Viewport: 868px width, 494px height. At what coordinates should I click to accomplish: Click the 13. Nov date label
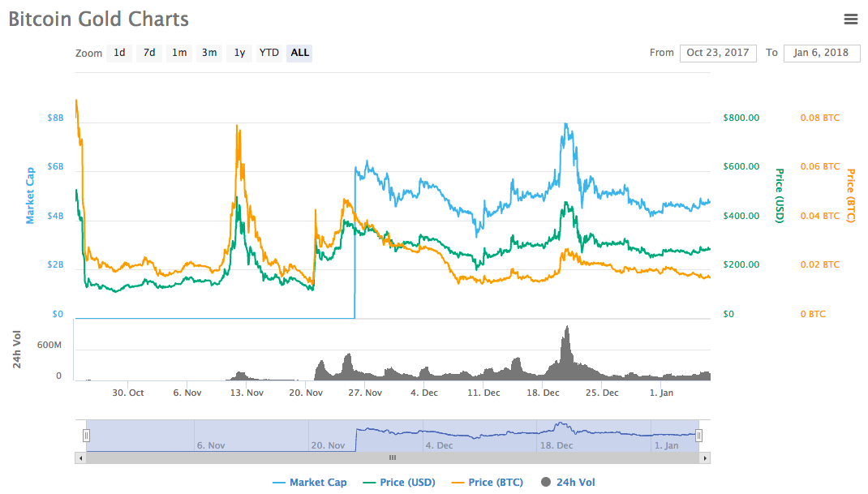click(x=247, y=393)
